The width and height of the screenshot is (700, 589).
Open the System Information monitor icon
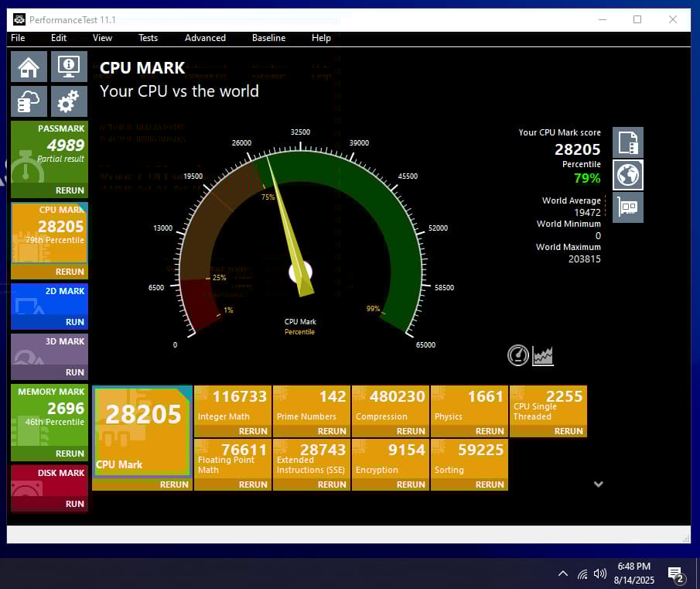(x=69, y=67)
